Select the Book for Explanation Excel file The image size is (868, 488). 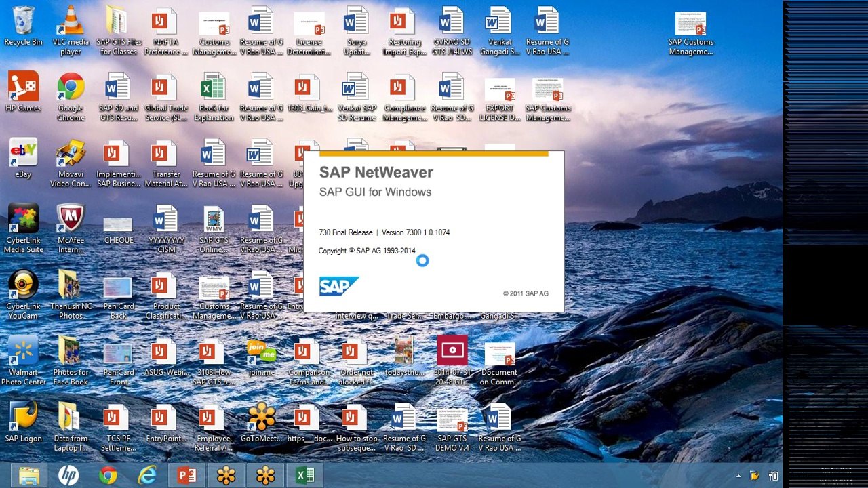click(x=214, y=97)
